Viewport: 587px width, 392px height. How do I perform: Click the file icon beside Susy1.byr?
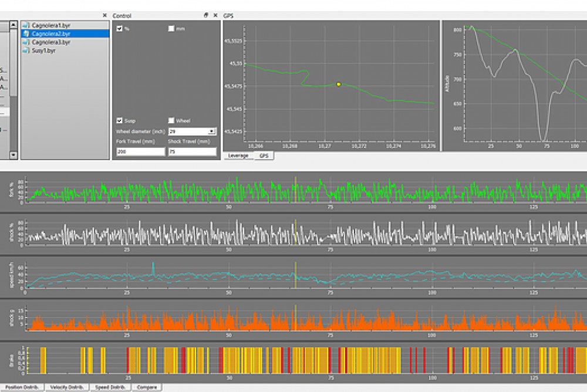click(x=25, y=50)
